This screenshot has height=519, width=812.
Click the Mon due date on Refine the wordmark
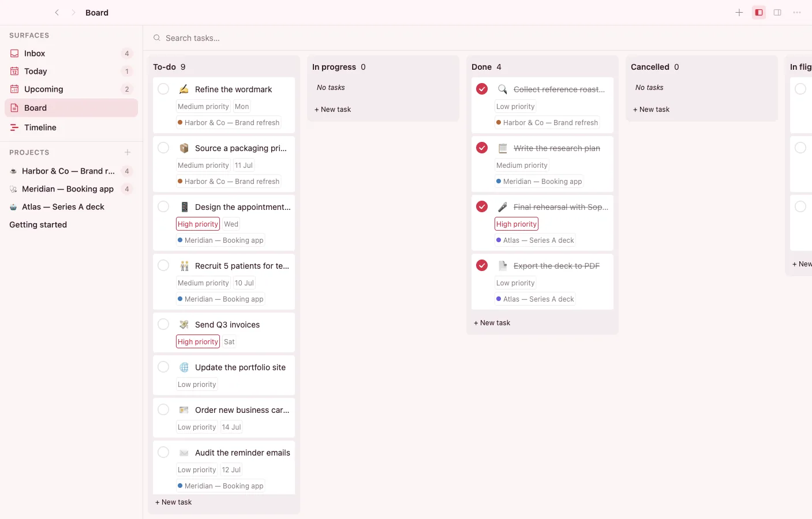coord(242,107)
